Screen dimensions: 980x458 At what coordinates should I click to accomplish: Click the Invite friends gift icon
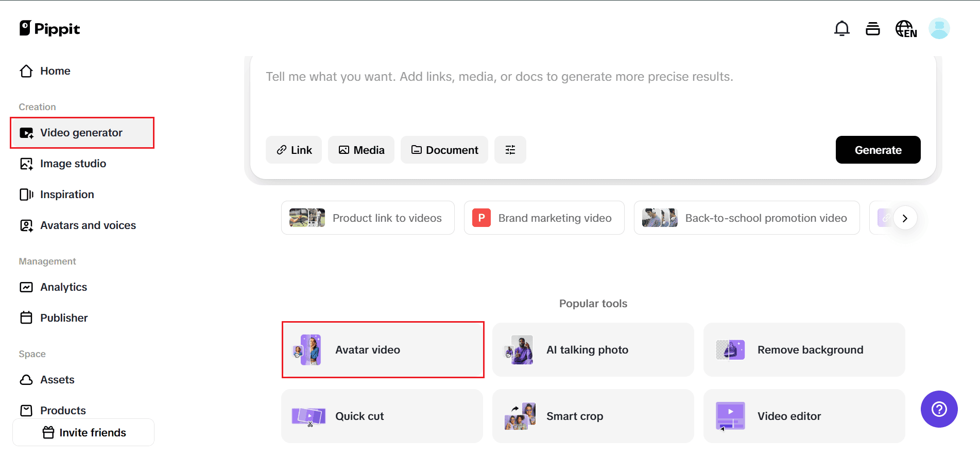coord(48,432)
